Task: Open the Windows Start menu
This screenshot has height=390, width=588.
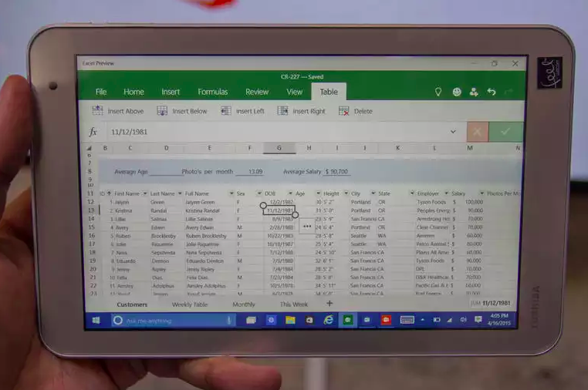Action: tap(96, 321)
